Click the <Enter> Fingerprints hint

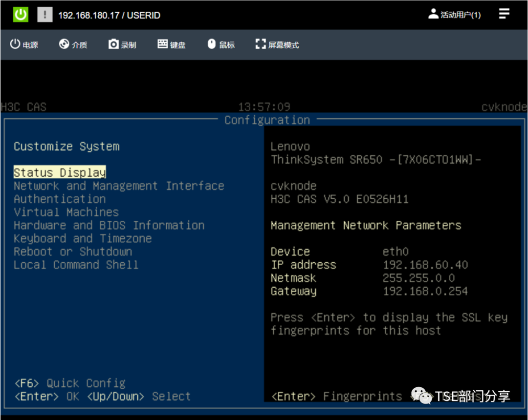point(337,396)
